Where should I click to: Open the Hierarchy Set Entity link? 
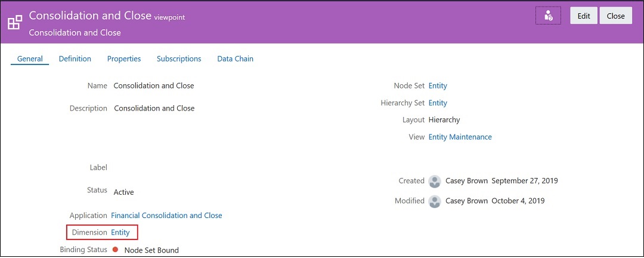pos(438,103)
